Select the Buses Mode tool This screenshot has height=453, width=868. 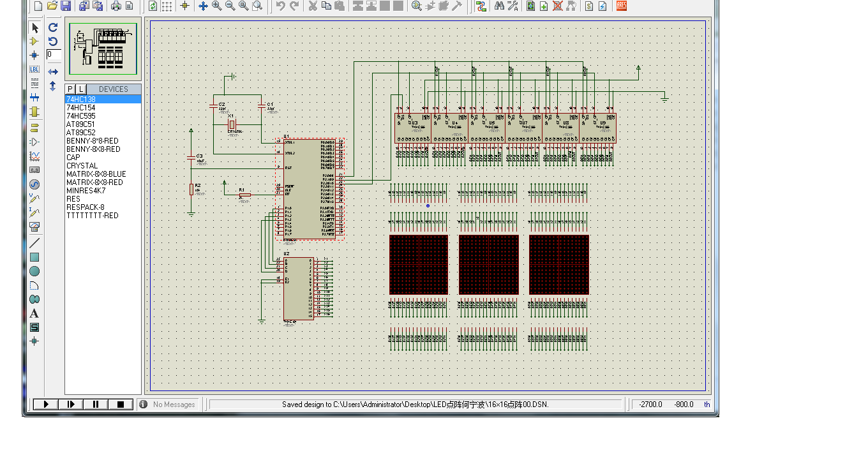coord(34,98)
